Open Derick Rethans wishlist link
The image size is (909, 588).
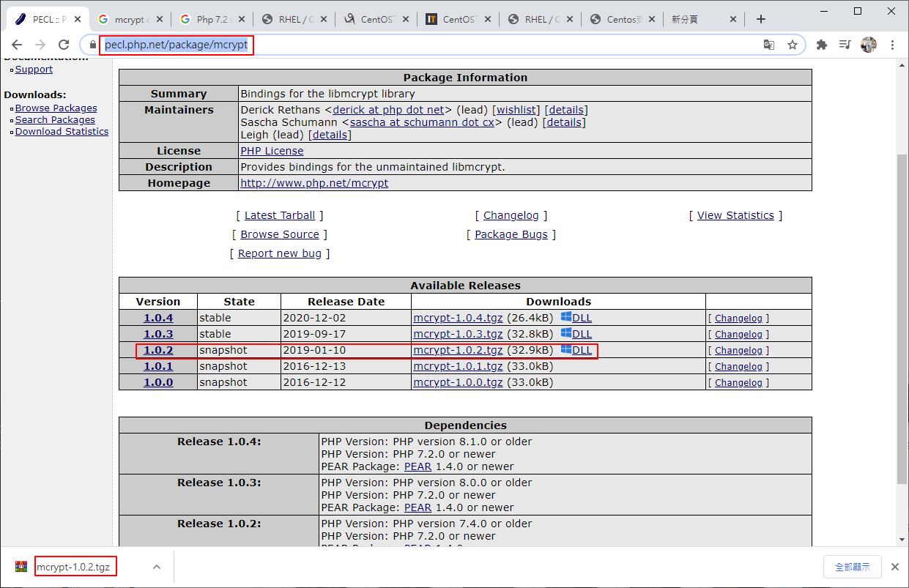click(515, 110)
